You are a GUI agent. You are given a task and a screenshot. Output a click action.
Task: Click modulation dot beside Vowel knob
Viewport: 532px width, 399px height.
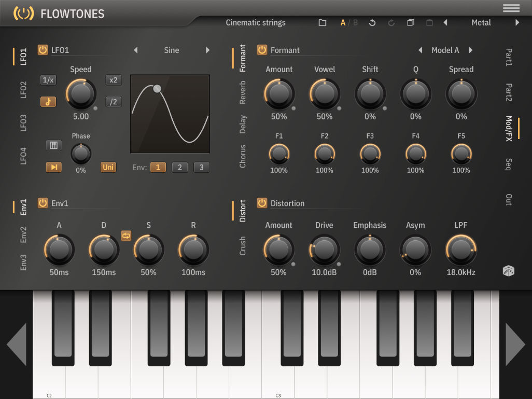tap(339, 108)
